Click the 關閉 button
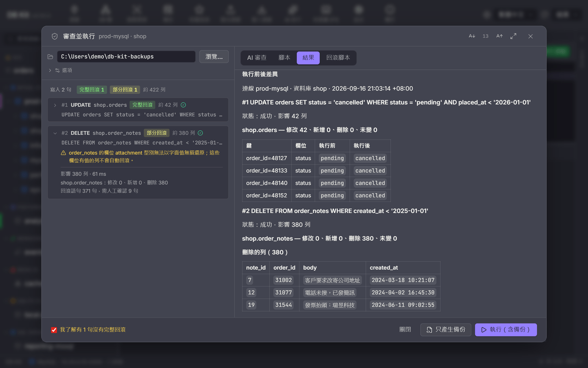The height and width of the screenshot is (368, 588). tap(405, 330)
